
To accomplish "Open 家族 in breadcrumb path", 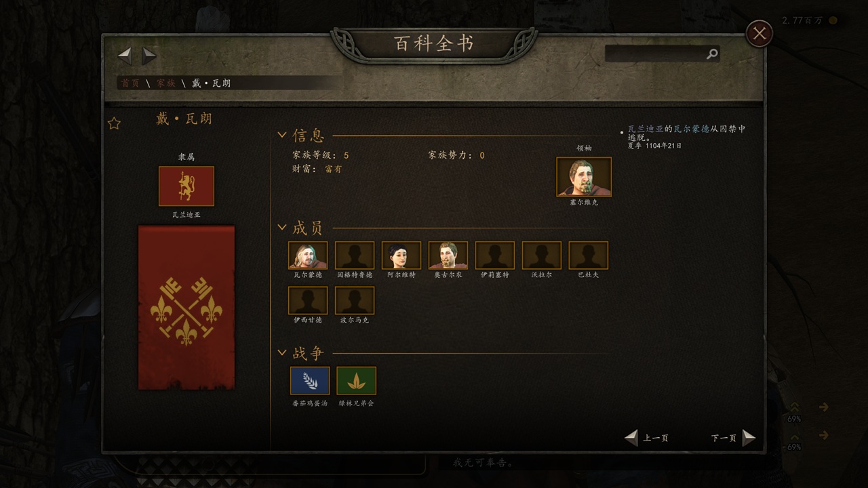I will point(166,83).
